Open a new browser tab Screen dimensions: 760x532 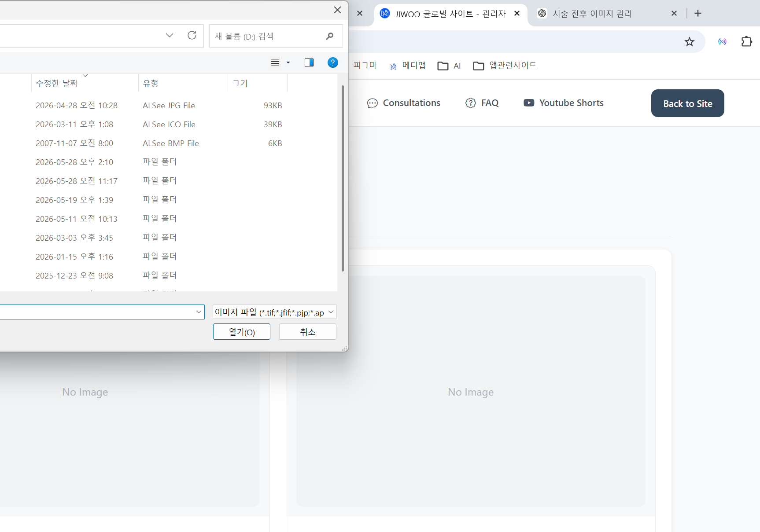[698, 13]
